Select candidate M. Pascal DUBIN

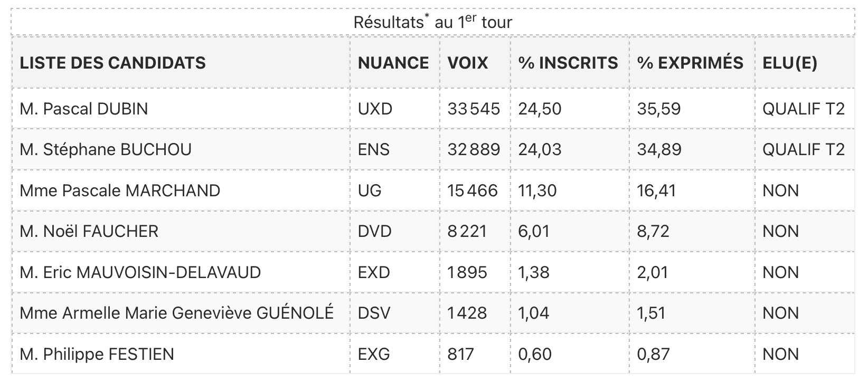[x=84, y=109]
